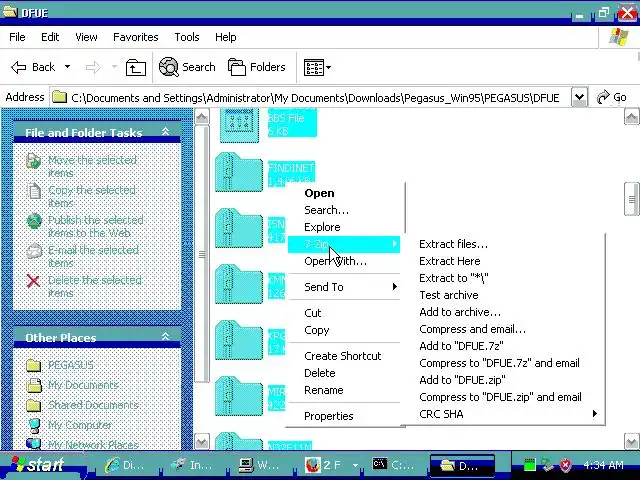
Task: Choose Properties in the context menu
Action: (329, 416)
